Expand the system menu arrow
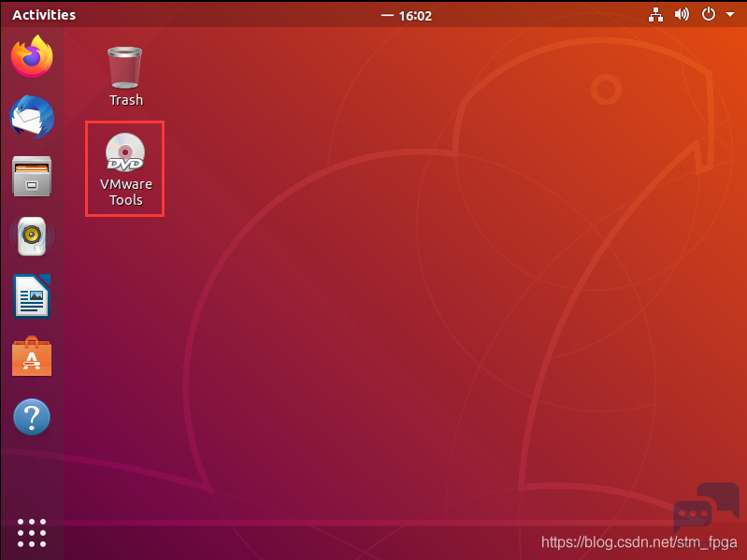This screenshot has width=747, height=560. [x=730, y=15]
